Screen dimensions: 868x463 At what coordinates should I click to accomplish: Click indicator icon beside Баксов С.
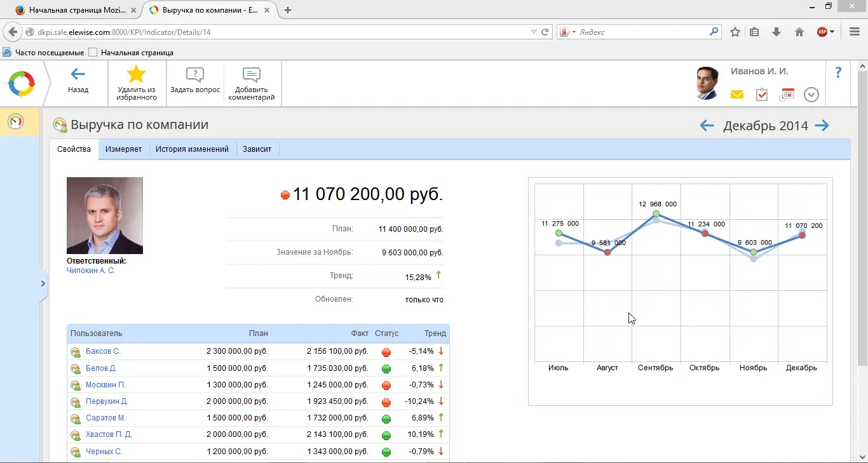coord(76,352)
